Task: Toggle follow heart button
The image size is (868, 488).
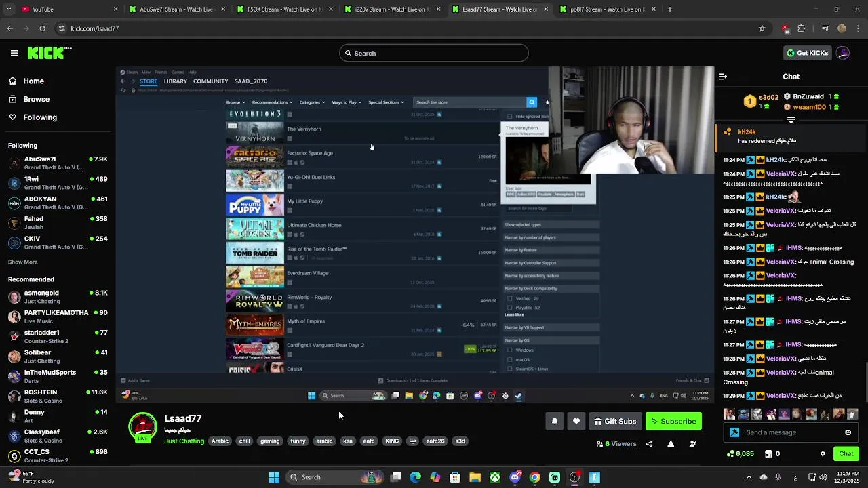Action: (576, 422)
